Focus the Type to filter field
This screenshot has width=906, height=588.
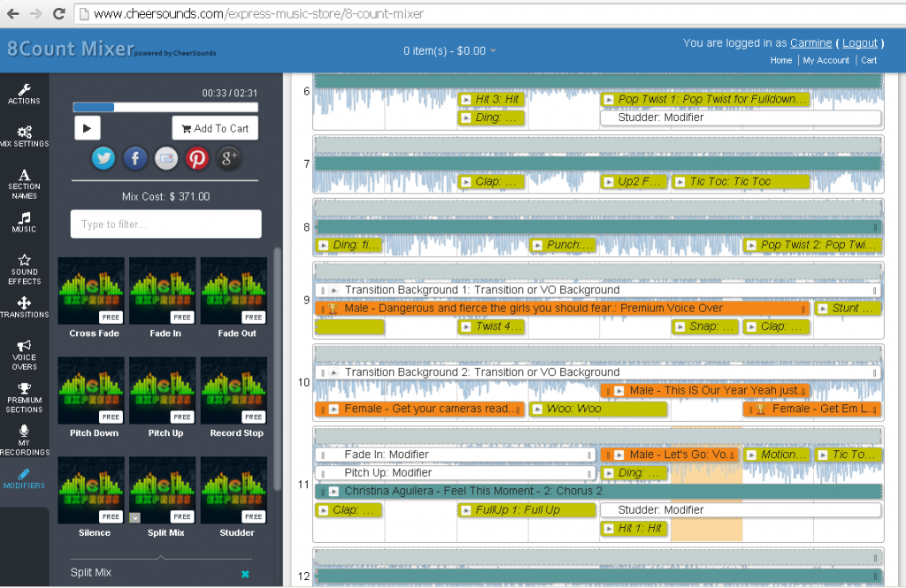(x=165, y=224)
